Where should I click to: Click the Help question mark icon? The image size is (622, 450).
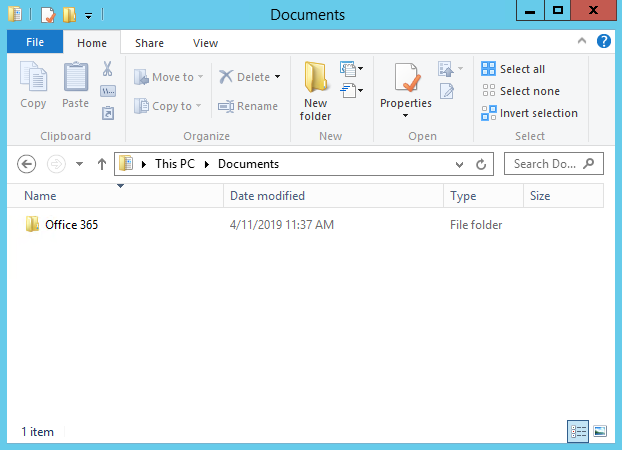[604, 42]
